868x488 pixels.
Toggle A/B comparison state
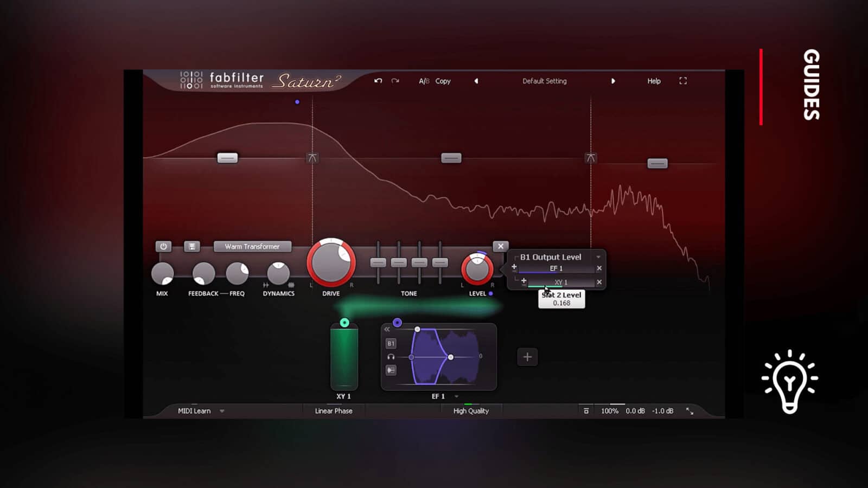[x=424, y=81]
